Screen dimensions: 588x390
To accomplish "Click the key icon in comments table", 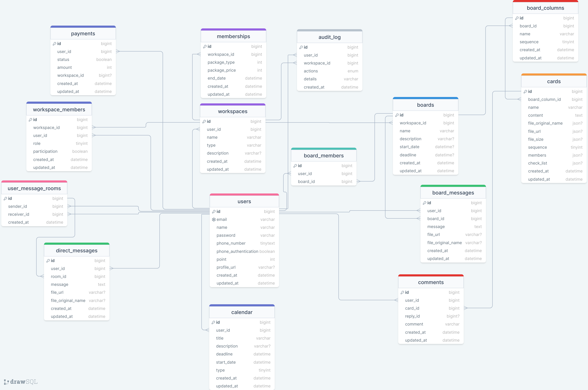I will click(402, 292).
